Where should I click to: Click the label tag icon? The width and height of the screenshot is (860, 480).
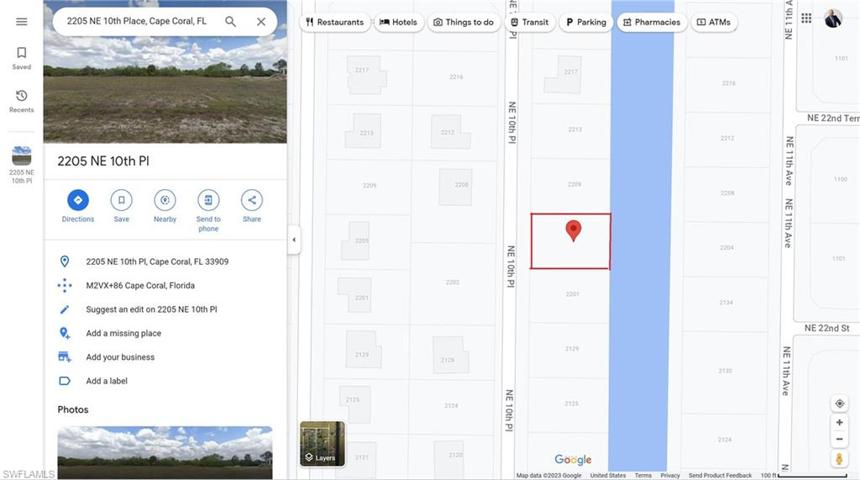tap(65, 381)
